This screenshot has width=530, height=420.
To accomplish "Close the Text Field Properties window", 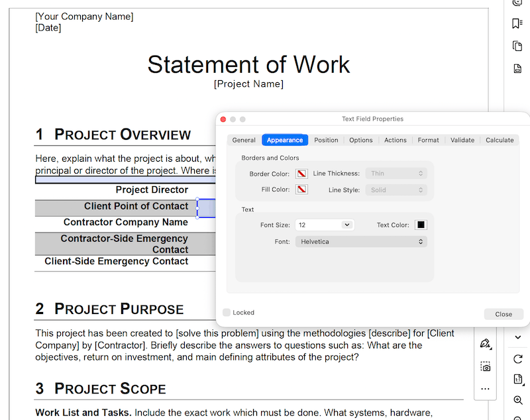I will click(x=223, y=119).
